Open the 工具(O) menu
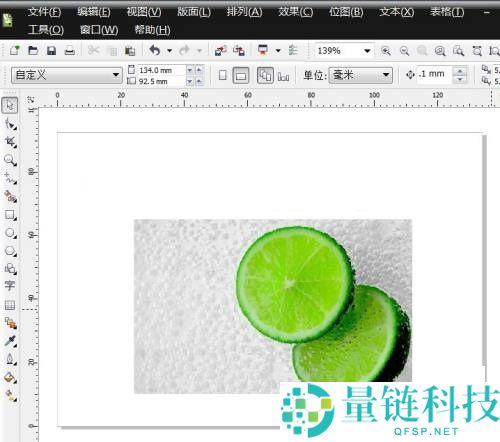 (x=46, y=30)
